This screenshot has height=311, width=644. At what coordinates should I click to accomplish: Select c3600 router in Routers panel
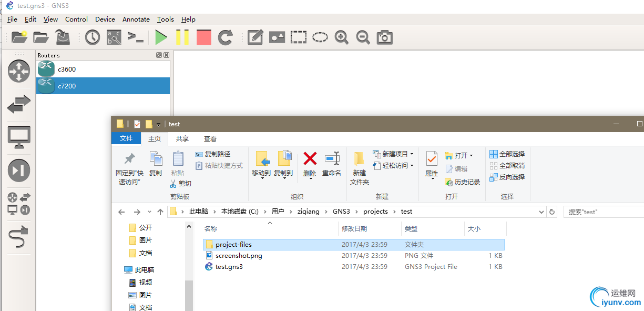tap(103, 69)
